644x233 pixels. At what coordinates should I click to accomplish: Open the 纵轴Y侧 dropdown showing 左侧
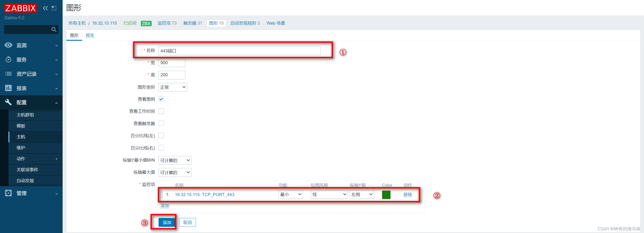362,195
